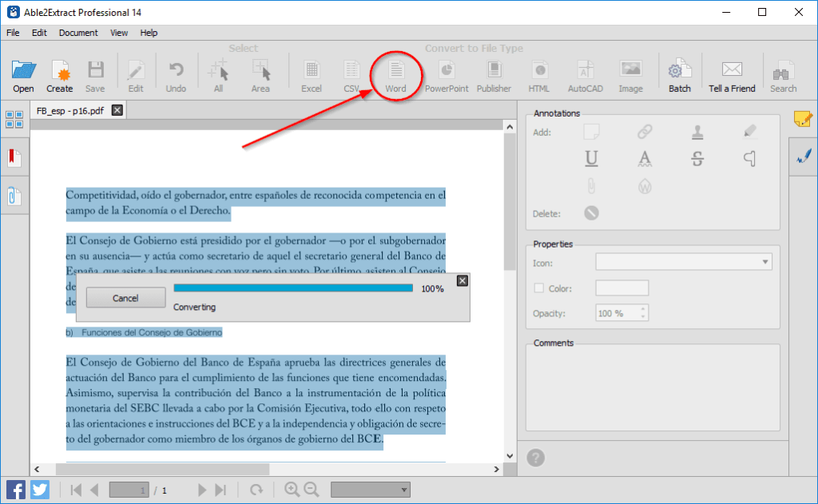818x504 pixels.
Task: Open the Document menu
Action: [x=77, y=33]
